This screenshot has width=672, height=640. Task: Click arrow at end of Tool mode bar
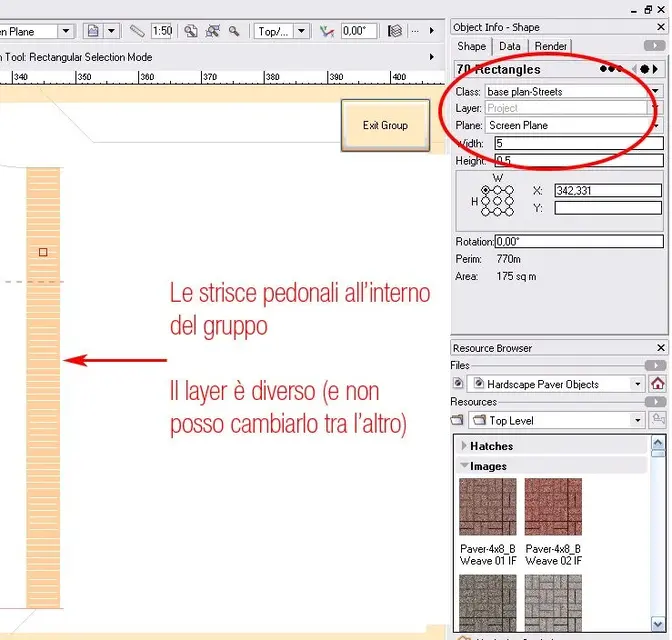coord(432,57)
